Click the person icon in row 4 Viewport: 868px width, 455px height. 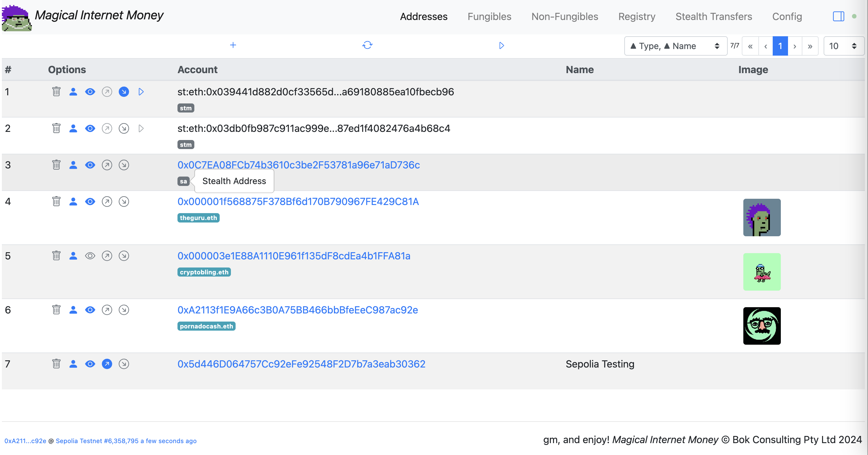click(73, 202)
